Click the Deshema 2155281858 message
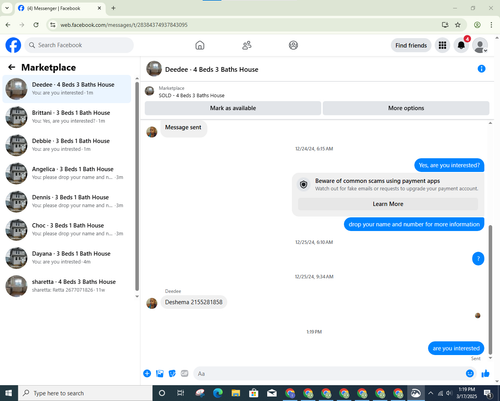 point(194,302)
